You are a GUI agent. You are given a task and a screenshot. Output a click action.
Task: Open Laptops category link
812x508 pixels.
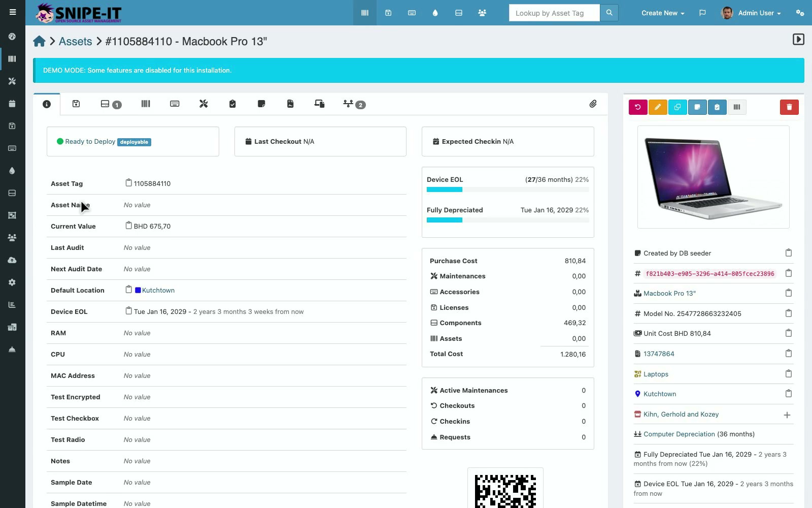(x=656, y=374)
